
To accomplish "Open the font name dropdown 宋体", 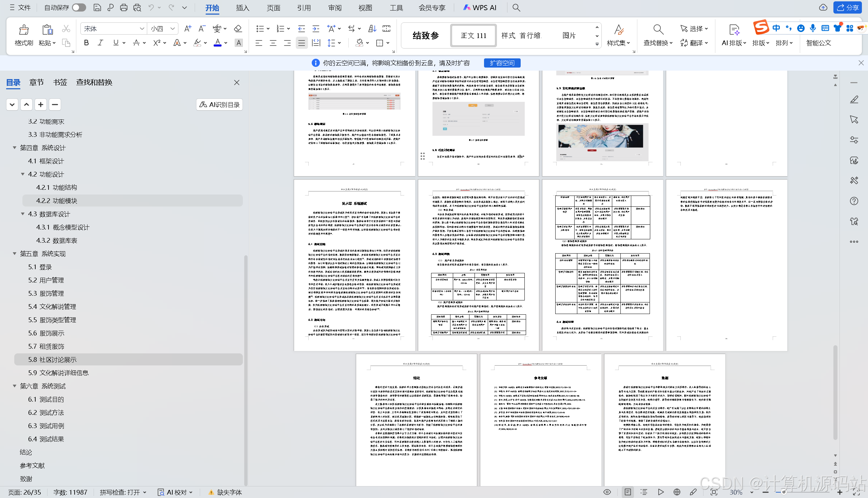I will coord(141,29).
